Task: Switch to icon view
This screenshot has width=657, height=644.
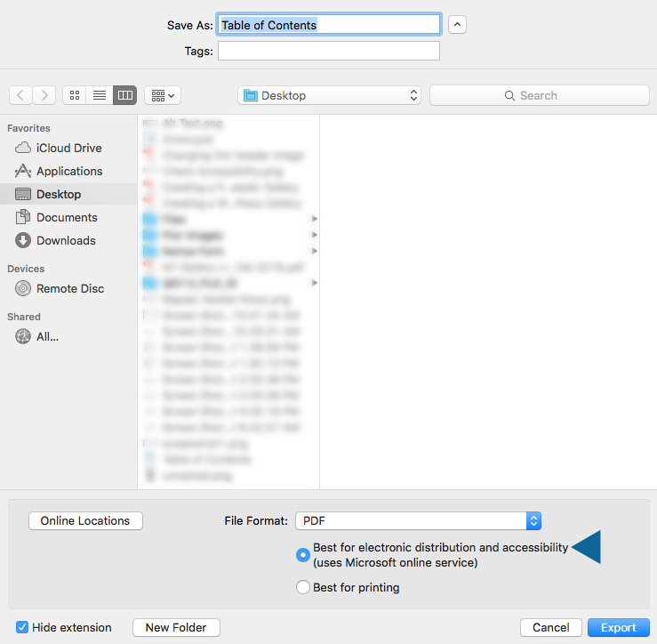Action: tap(75, 95)
